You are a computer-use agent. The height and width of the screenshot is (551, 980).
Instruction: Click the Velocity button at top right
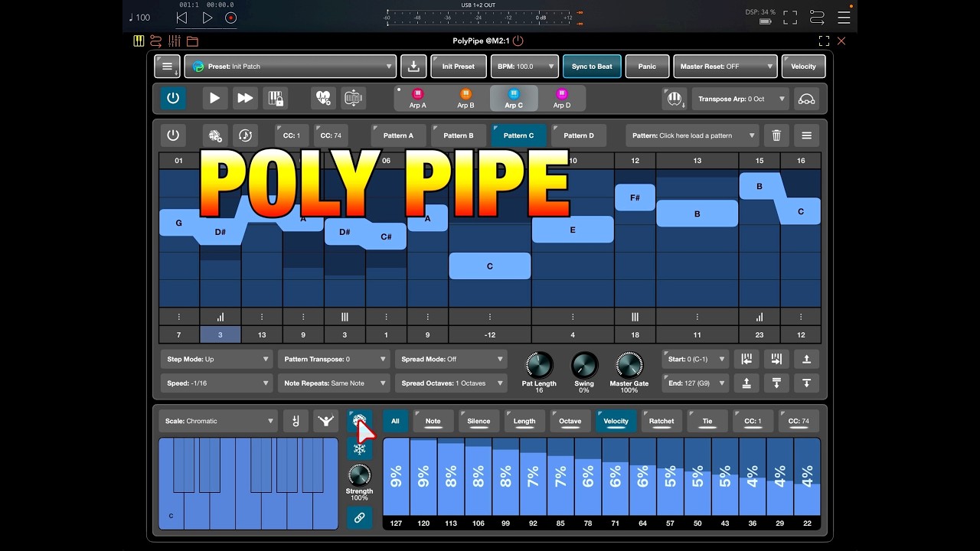[x=803, y=67]
